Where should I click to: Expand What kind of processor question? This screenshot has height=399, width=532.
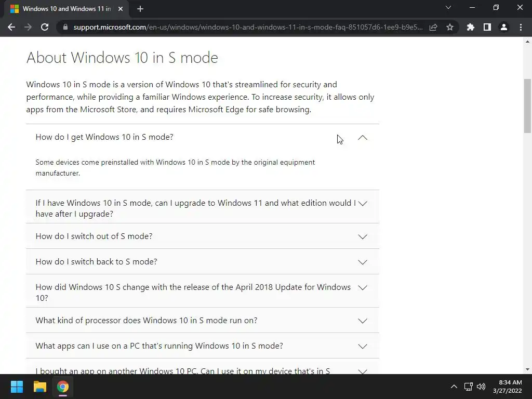(203, 320)
